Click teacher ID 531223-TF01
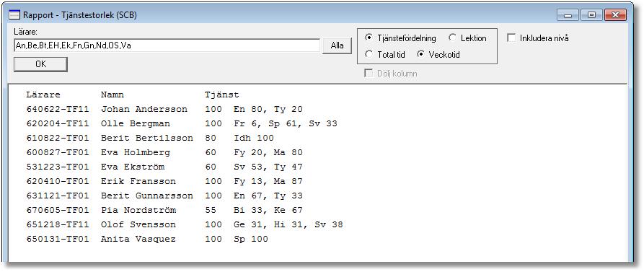This screenshot has width=644, height=272. pos(58,167)
